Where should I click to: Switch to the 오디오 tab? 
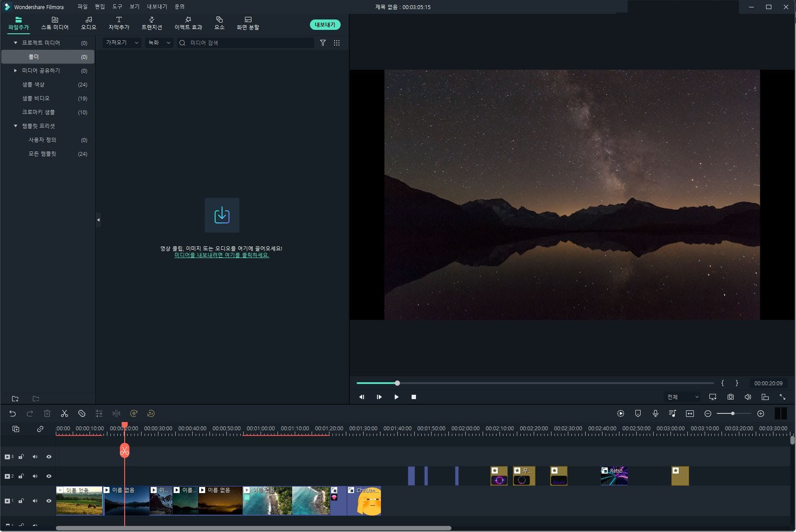coord(89,23)
